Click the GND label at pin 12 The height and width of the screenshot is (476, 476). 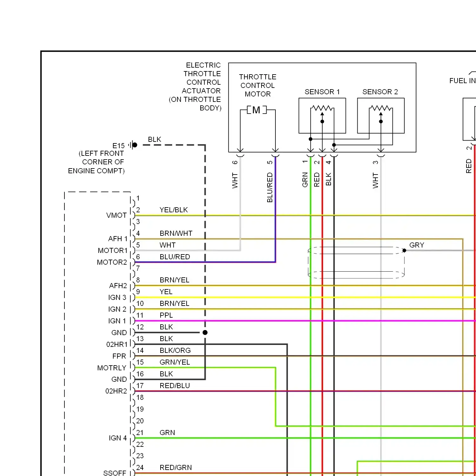click(119, 333)
